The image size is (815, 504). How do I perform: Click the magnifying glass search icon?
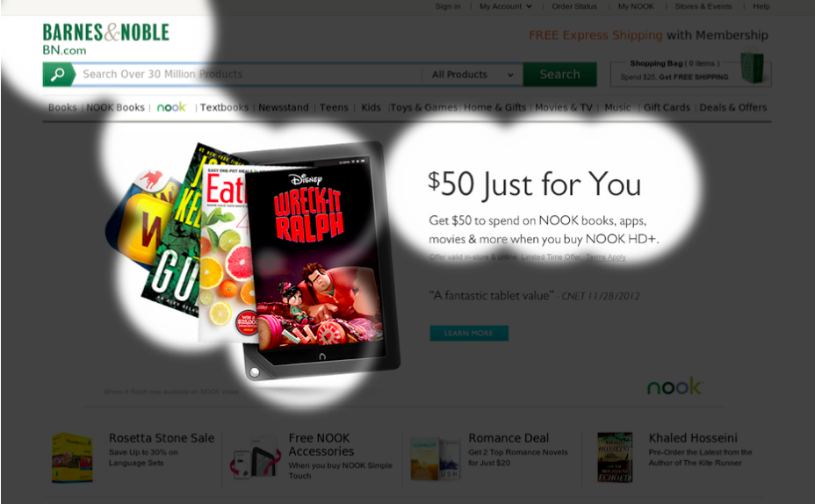pyautogui.click(x=57, y=75)
